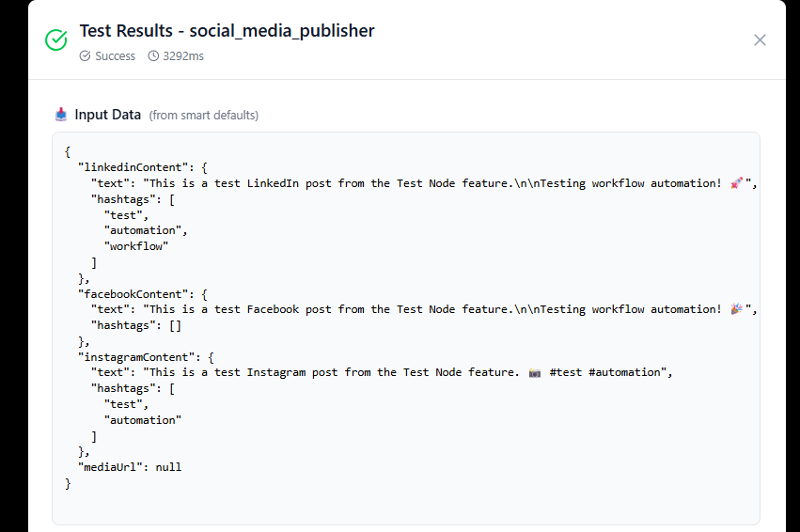Screen dimensions: 800x532
Task: Click the '(from smart defaults)' note
Action: 203,116
